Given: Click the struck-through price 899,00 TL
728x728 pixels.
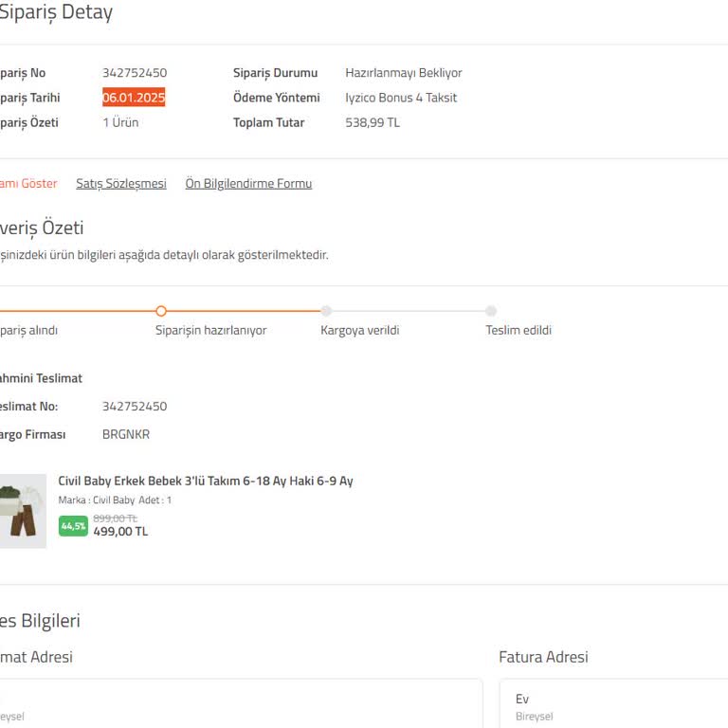Looking at the screenshot, I should (115, 519).
